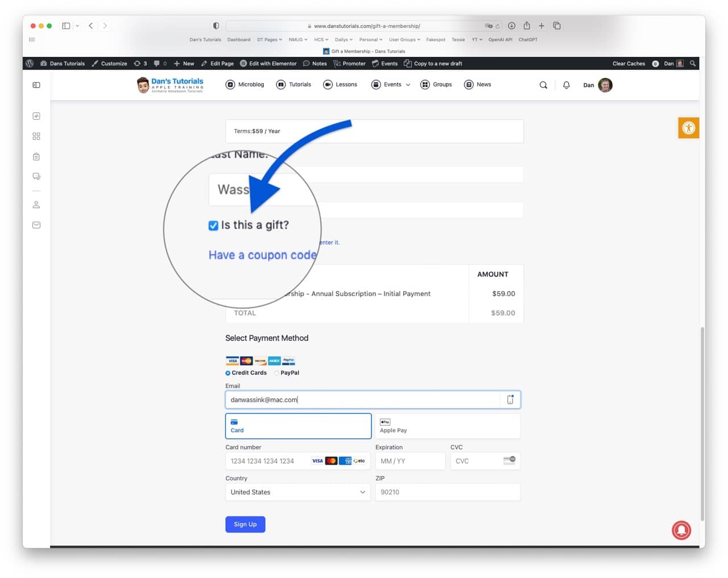The image size is (728, 578).
Task: Expand DT Pages bookmarks folder
Action: [x=269, y=40]
